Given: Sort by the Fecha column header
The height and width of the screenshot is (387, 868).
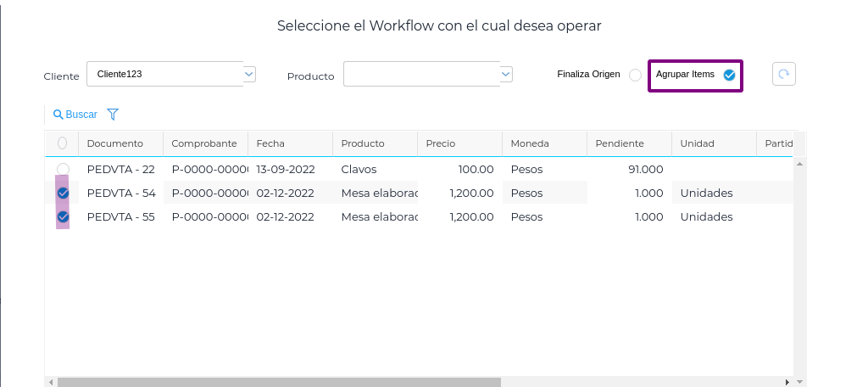Looking at the screenshot, I should (271, 143).
